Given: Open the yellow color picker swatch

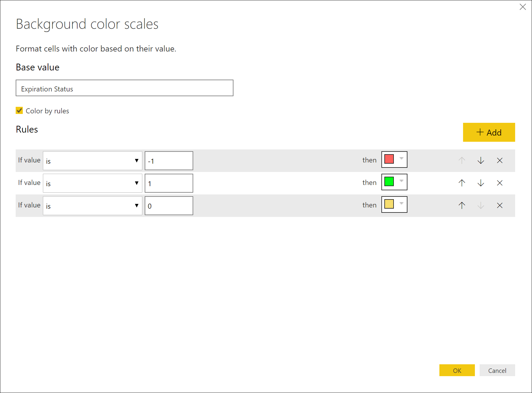Looking at the screenshot, I should click(394, 204).
